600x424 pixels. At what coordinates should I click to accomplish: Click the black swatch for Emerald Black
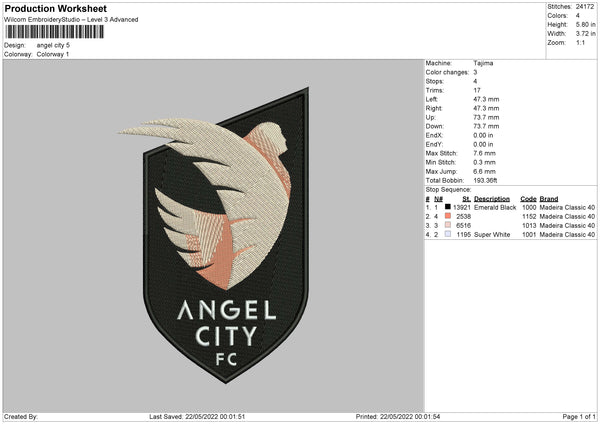point(448,207)
